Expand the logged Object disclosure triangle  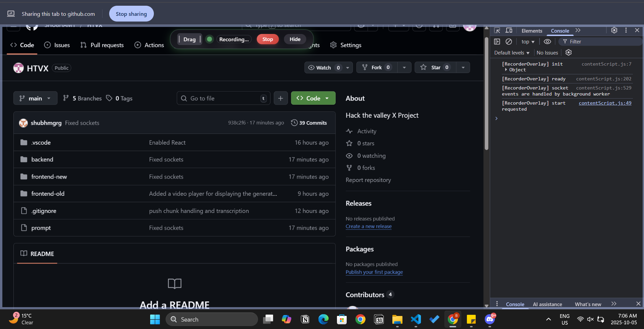pyautogui.click(x=506, y=70)
